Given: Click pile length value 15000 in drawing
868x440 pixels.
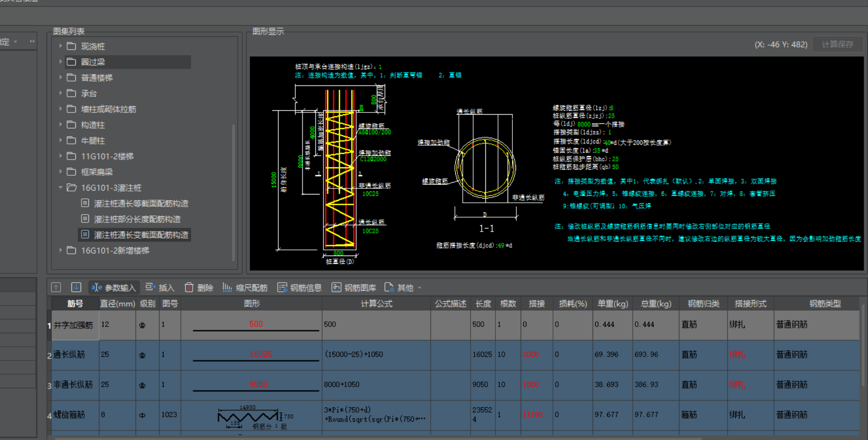Looking at the screenshot, I should click(x=274, y=180).
